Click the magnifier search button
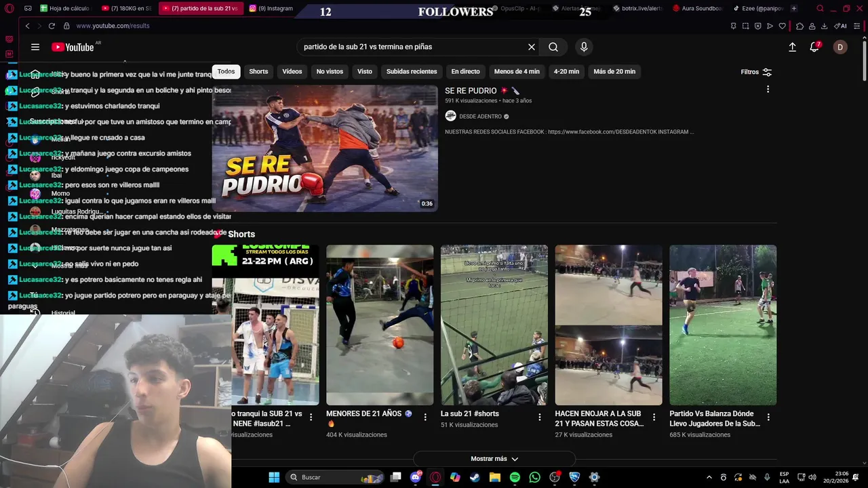 point(553,47)
